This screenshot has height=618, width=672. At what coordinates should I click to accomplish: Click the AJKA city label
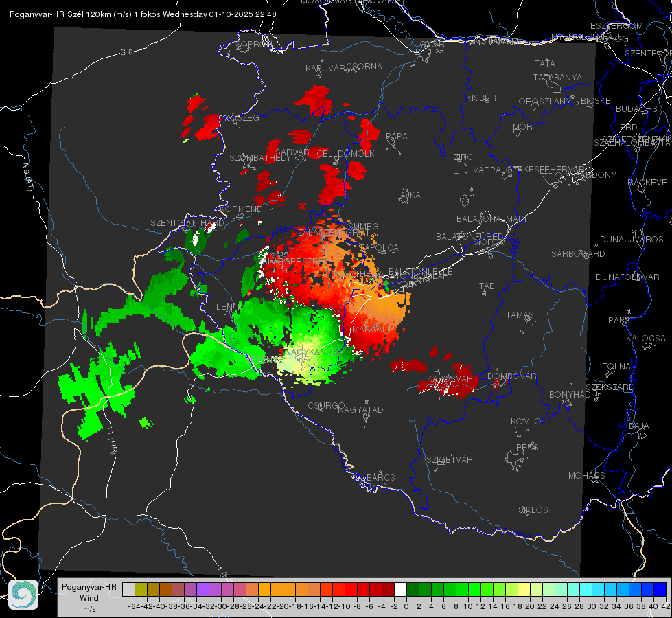410,195
